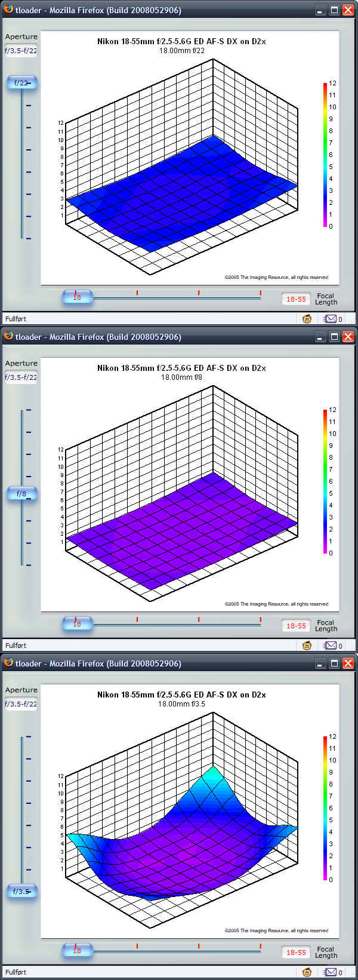Click the Aperture label in the f/22 window
Screen dimensions: 358x980
[x=21, y=37]
